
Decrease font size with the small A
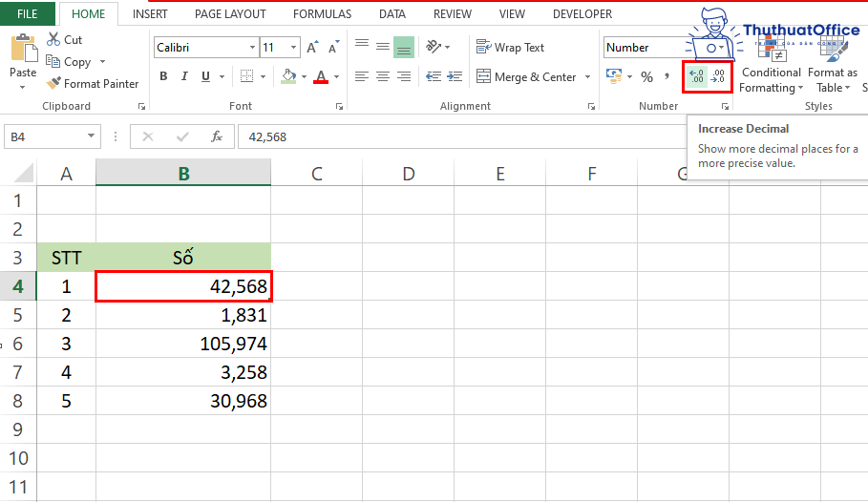(x=332, y=48)
